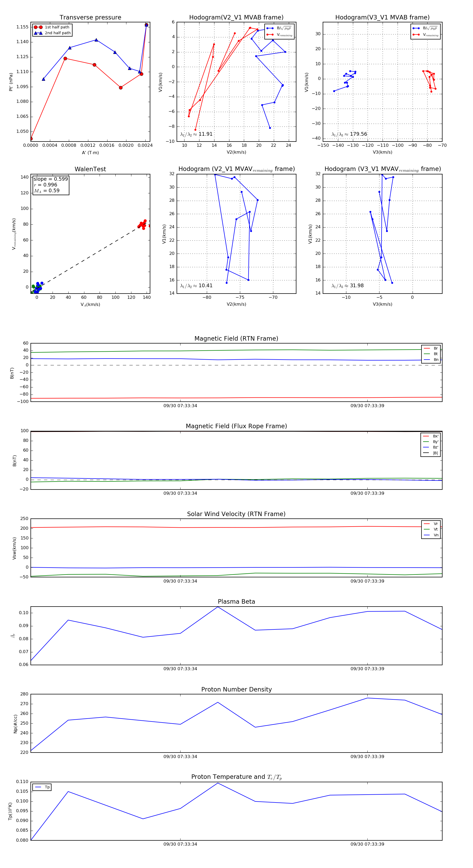
Task: Click the 'Br' legend entry
Action: 431,349
